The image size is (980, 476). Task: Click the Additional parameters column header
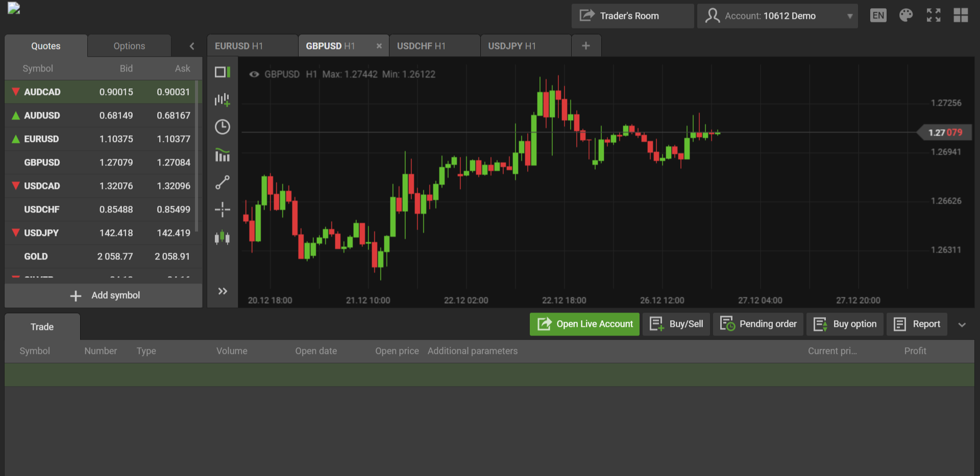tap(473, 351)
